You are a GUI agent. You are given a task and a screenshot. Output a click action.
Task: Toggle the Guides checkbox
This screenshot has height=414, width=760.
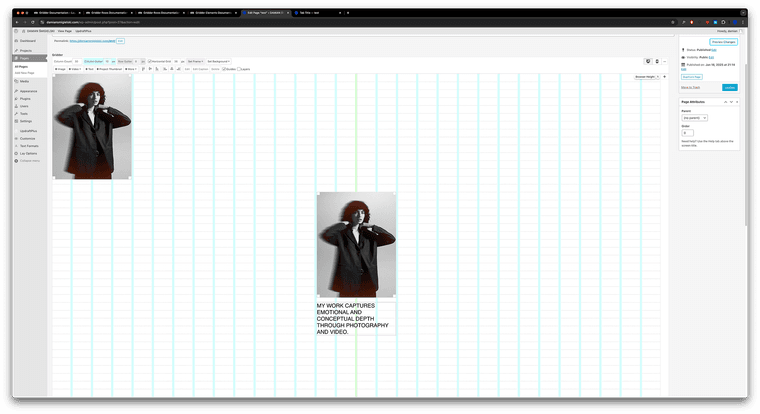(224, 69)
